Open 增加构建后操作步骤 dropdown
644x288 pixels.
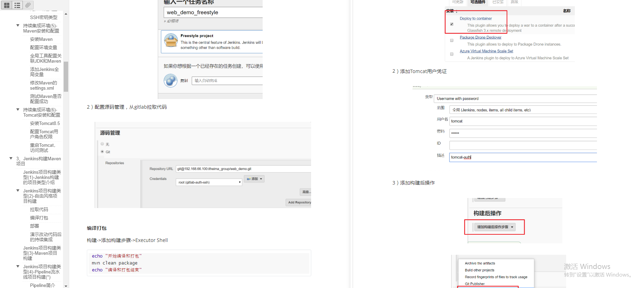(495, 227)
